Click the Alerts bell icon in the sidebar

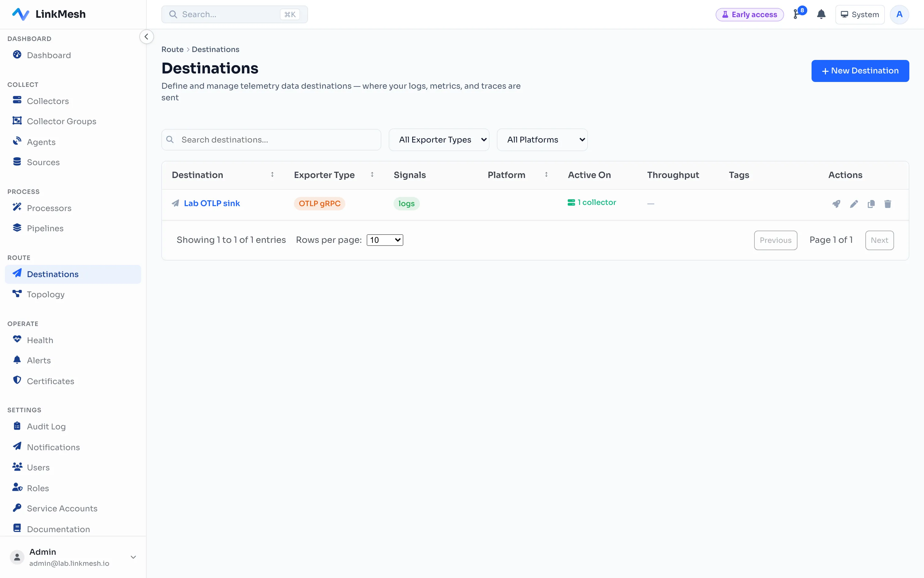[x=17, y=360]
